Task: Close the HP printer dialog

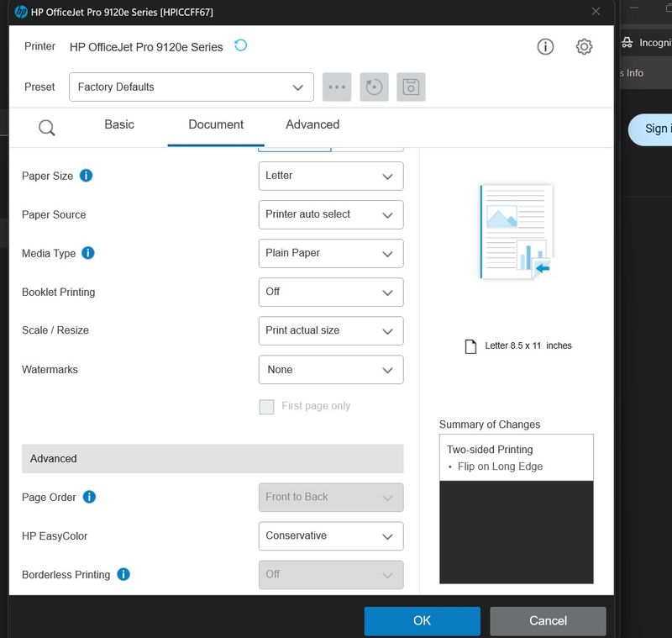Action: [x=596, y=12]
